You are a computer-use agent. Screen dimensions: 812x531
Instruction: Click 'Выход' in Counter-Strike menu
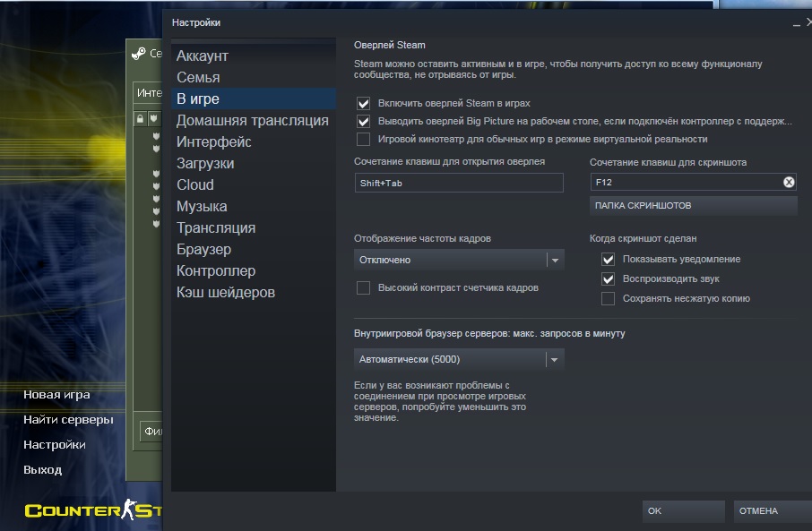pyautogui.click(x=42, y=470)
